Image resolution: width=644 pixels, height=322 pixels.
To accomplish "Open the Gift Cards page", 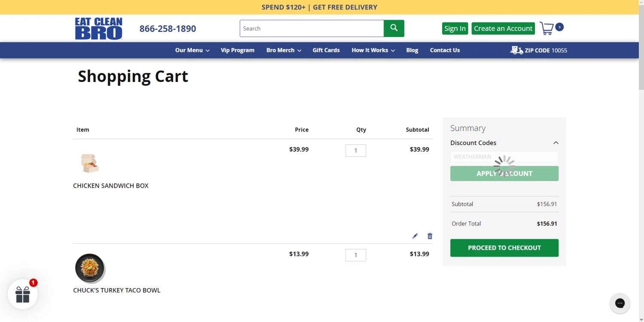I will click(326, 50).
